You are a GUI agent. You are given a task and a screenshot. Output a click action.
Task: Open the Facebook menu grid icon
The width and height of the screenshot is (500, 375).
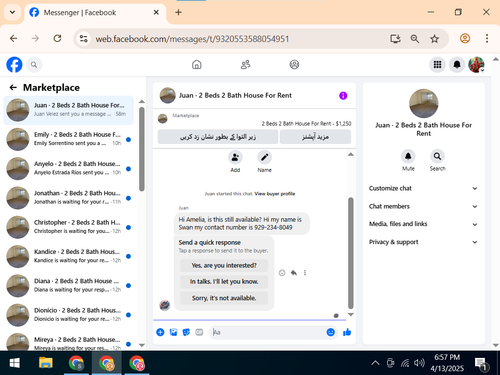pos(437,64)
